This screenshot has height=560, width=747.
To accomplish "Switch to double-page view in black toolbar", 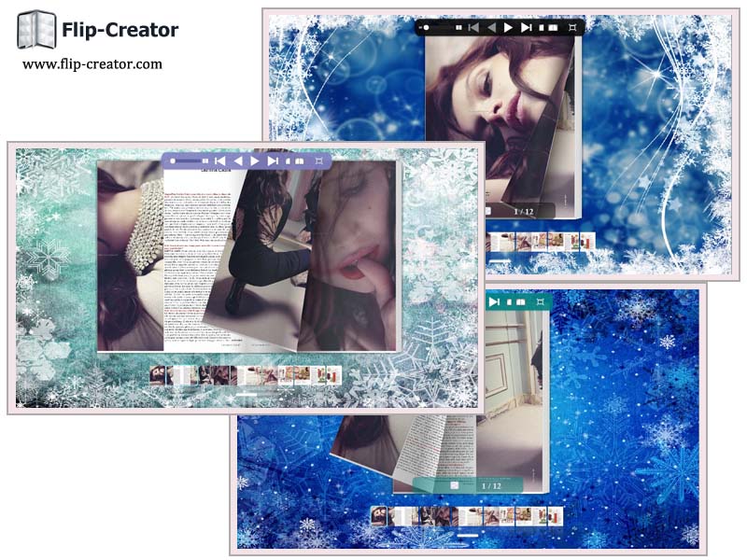I will point(553,28).
